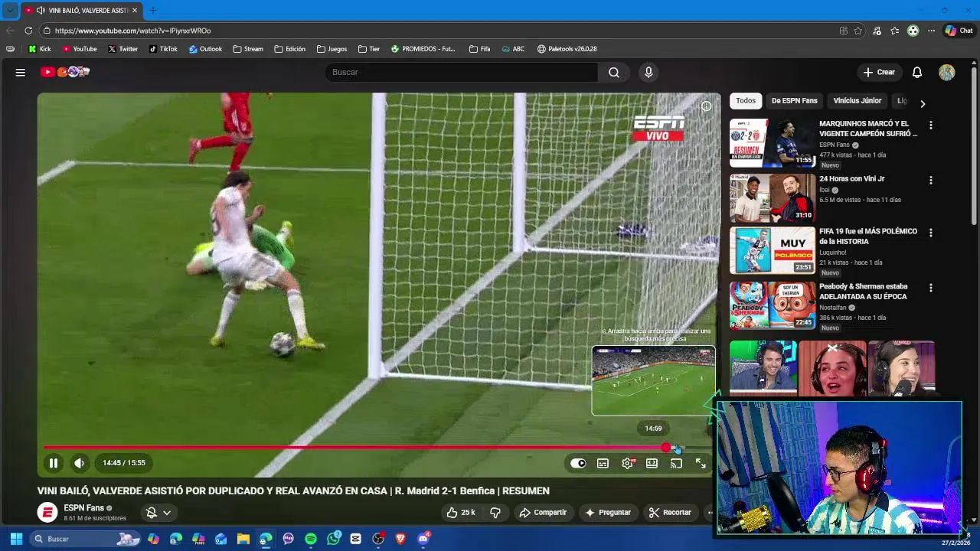Click the Compartir share button
This screenshot has height=551, width=980.
[543, 513]
